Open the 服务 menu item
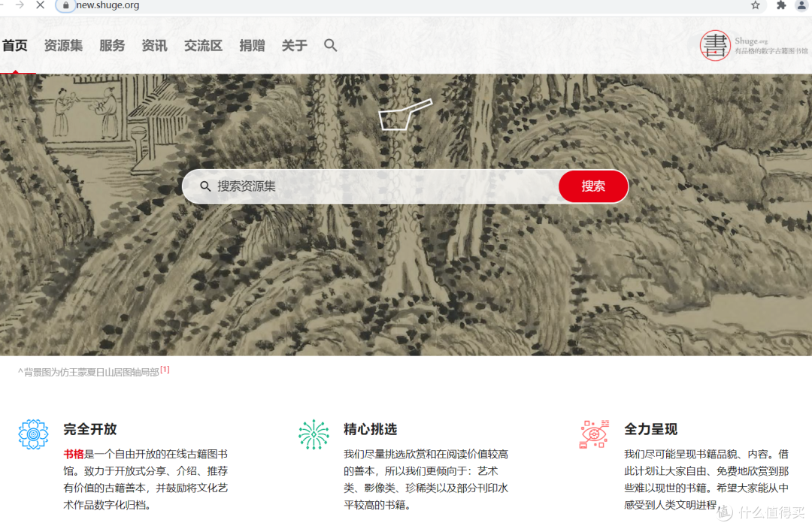The image size is (812, 529). (x=112, y=46)
